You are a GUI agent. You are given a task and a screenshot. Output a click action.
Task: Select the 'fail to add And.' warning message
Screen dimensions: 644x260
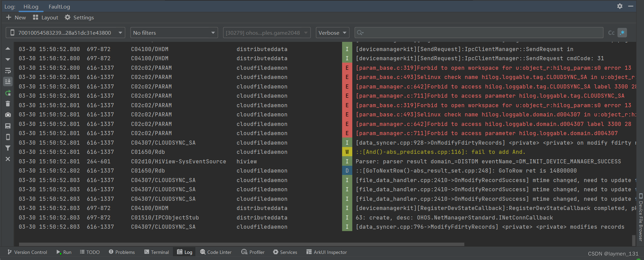click(440, 152)
